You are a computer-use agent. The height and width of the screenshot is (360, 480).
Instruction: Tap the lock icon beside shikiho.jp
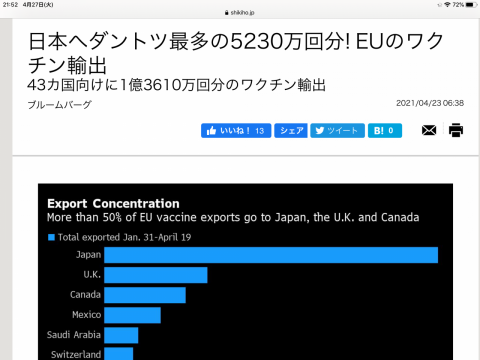point(227,13)
